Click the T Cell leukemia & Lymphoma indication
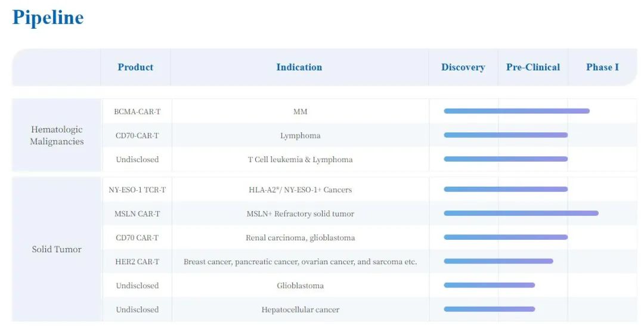The width and height of the screenshot is (644, 331). [300, 159]
